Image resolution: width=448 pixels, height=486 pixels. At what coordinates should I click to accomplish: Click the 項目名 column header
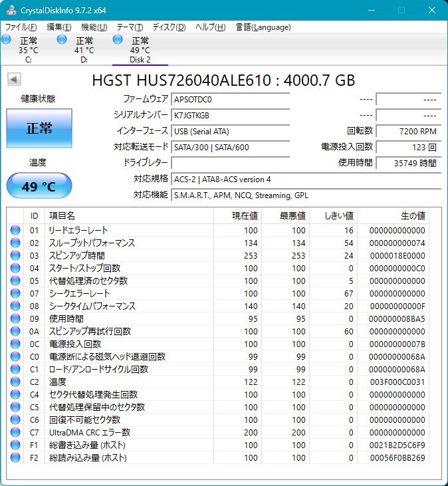coord(129,215)
